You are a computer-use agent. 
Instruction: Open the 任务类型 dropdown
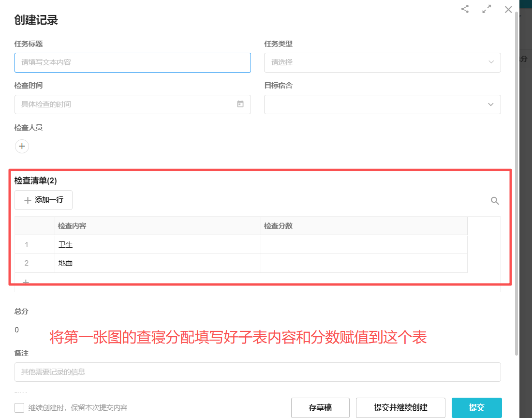coord(382,62)
